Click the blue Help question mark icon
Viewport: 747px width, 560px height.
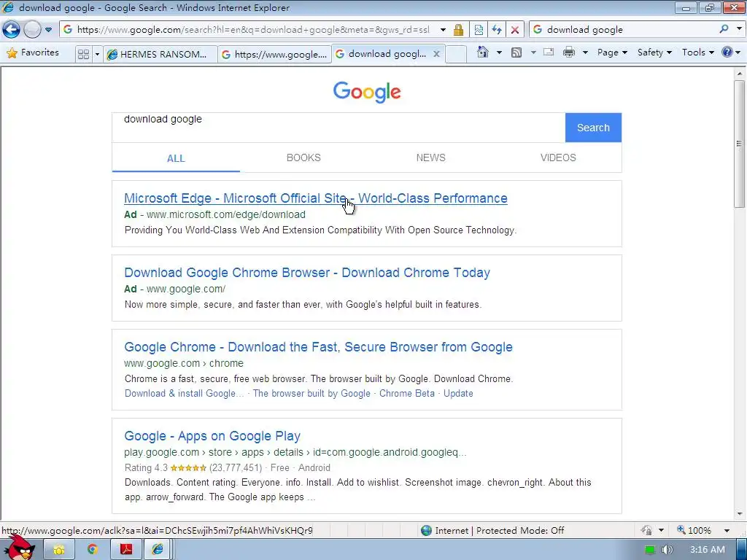click(727, 52)
